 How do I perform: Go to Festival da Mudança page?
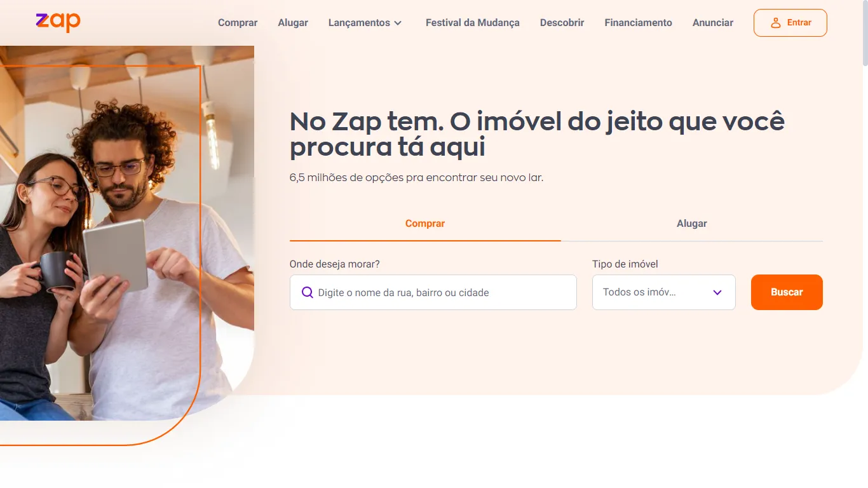pyautogui.click(x=473, y=23)
